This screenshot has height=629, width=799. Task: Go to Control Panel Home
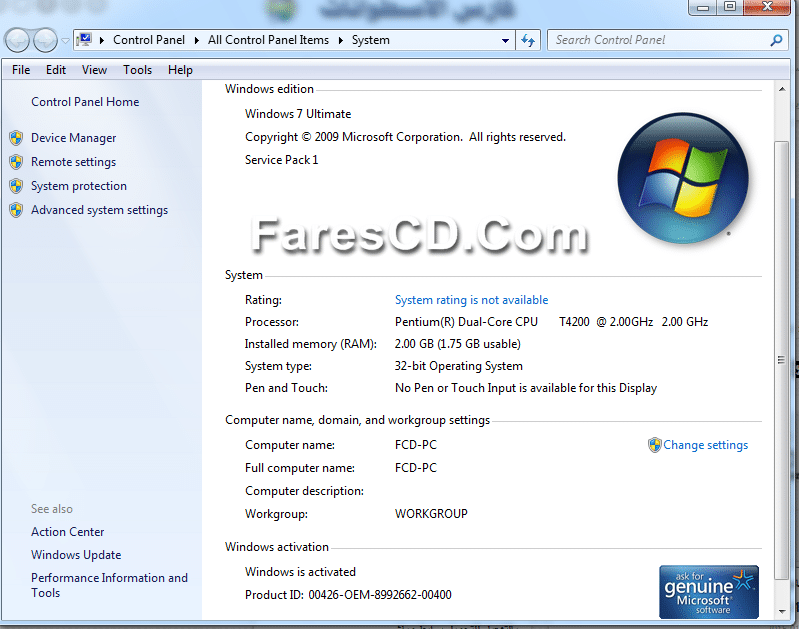coord(85,102)
